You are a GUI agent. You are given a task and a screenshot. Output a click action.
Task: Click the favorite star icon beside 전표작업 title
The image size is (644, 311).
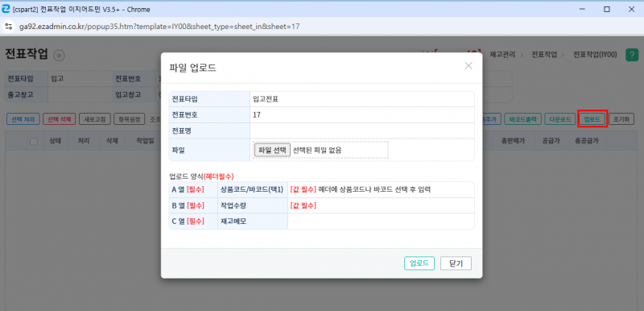59,56
